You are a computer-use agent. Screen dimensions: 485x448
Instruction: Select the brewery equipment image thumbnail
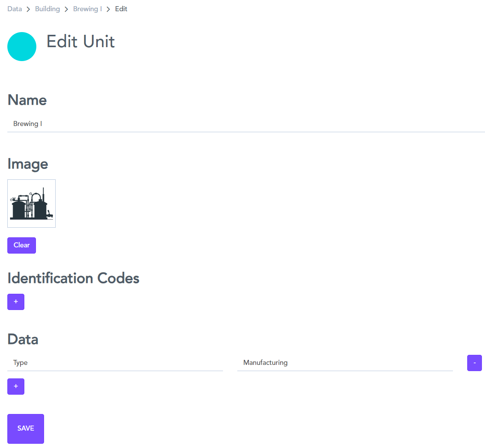31,204
